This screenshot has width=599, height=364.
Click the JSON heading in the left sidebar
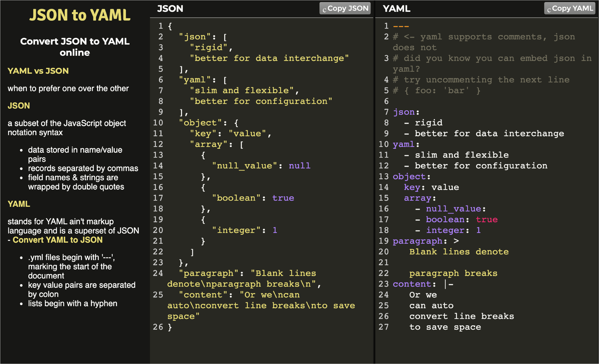pyautogui.click(x=19, y=106)
